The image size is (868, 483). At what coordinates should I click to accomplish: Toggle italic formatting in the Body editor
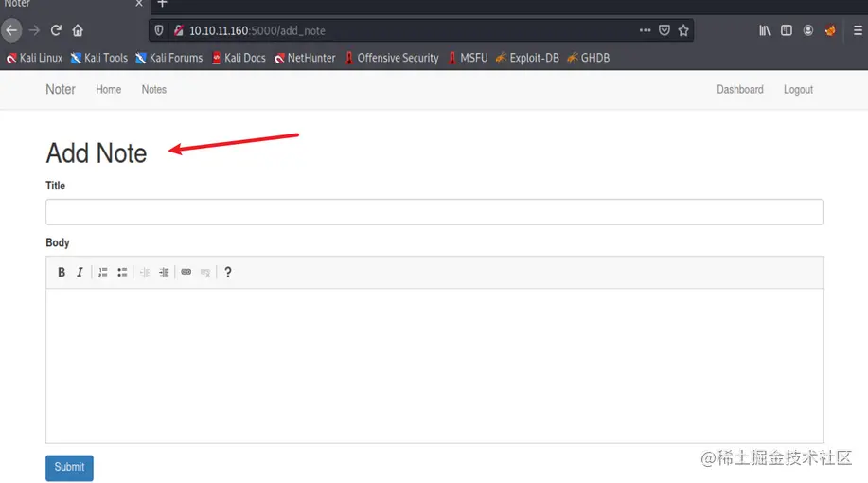click(80, 272)
